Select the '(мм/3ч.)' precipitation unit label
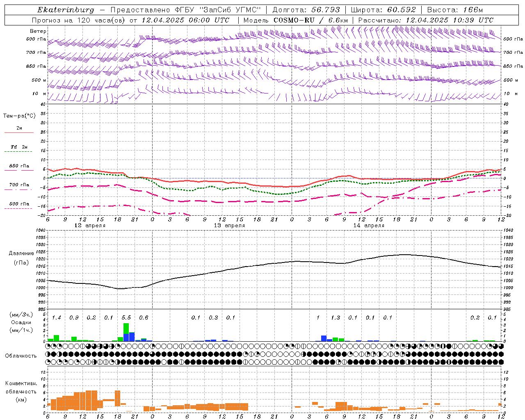The height and width of the screenshot is (420, 525). pos(21,315)
